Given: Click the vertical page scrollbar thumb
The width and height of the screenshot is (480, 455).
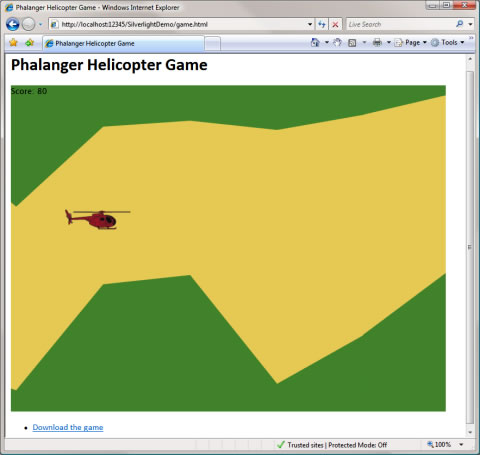Looking at the screenshot, I should (x=470, y=247).
